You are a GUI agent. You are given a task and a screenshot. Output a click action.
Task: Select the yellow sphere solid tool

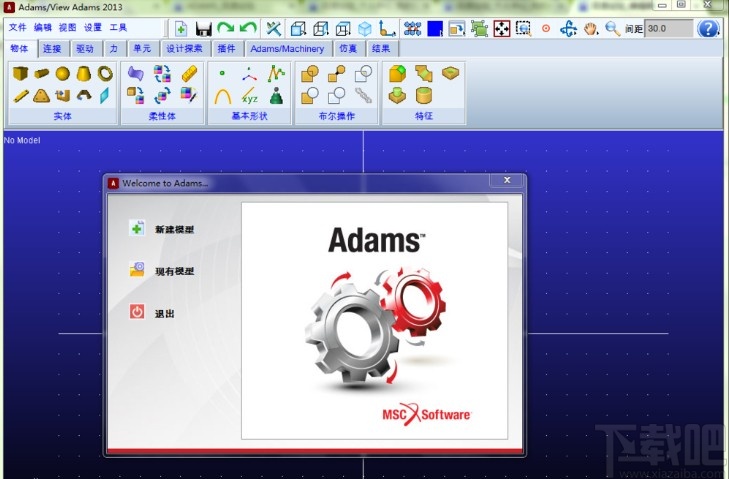(x=62, y=73)
